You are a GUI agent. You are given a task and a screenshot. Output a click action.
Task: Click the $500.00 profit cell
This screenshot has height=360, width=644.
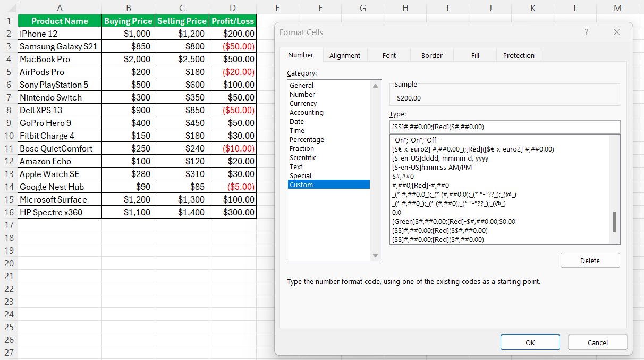pyautogui.click(x=233, y=59)
